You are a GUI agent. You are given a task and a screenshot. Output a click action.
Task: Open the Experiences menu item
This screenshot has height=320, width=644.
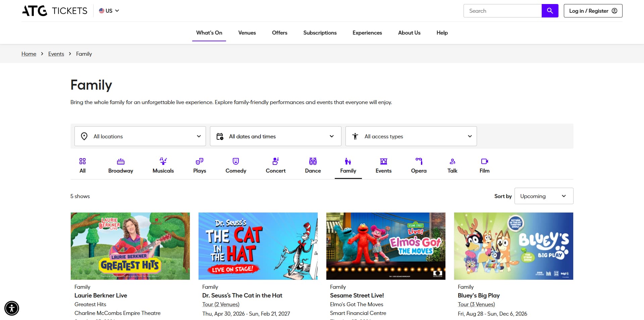tap(367, 33)
